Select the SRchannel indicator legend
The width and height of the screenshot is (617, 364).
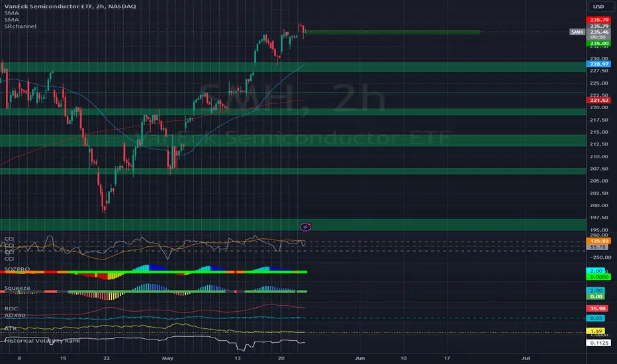tap(20, 26)
